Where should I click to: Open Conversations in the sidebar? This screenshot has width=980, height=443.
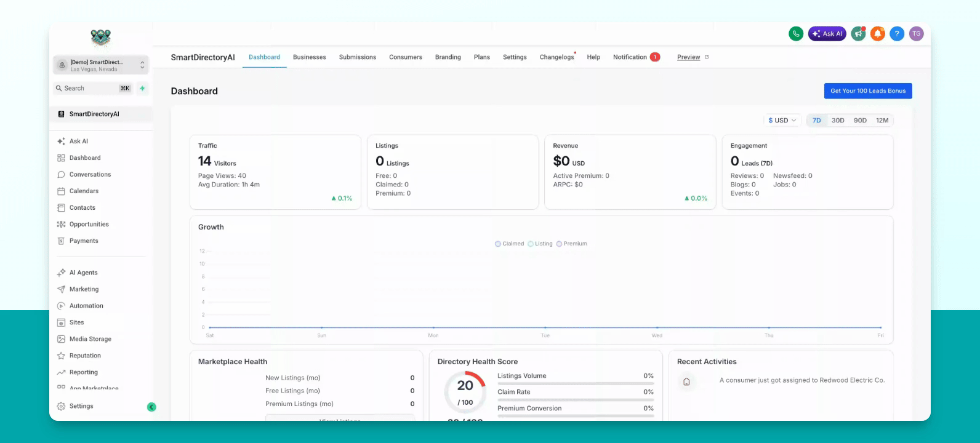(x=90, y=175)
